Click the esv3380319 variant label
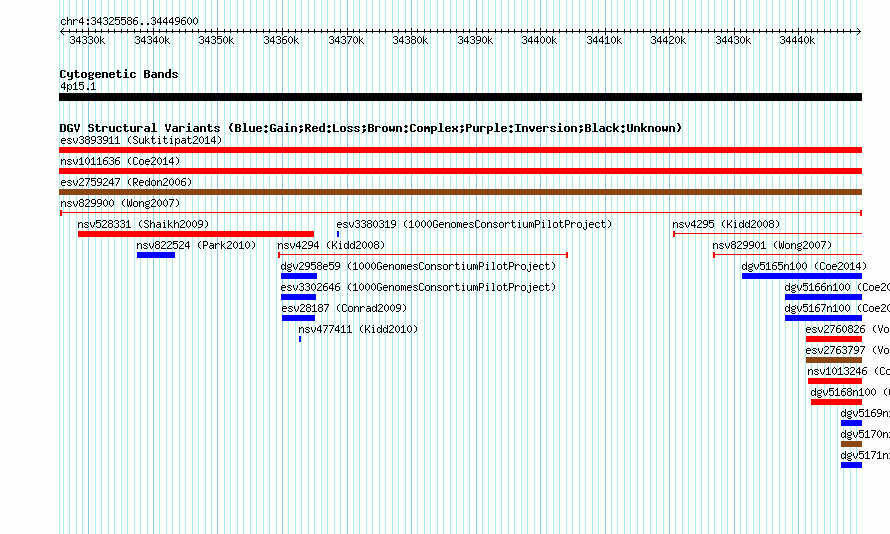The height and width of the screenshot is (534, 890). click(x=475, y=224)
